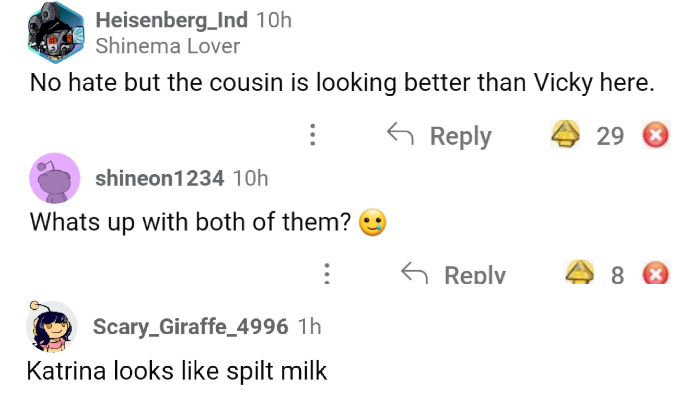Viewport: 700px width, 403px height.
Task: Click the 10h timestamp beside shineon1234
Action: point(250,179)
